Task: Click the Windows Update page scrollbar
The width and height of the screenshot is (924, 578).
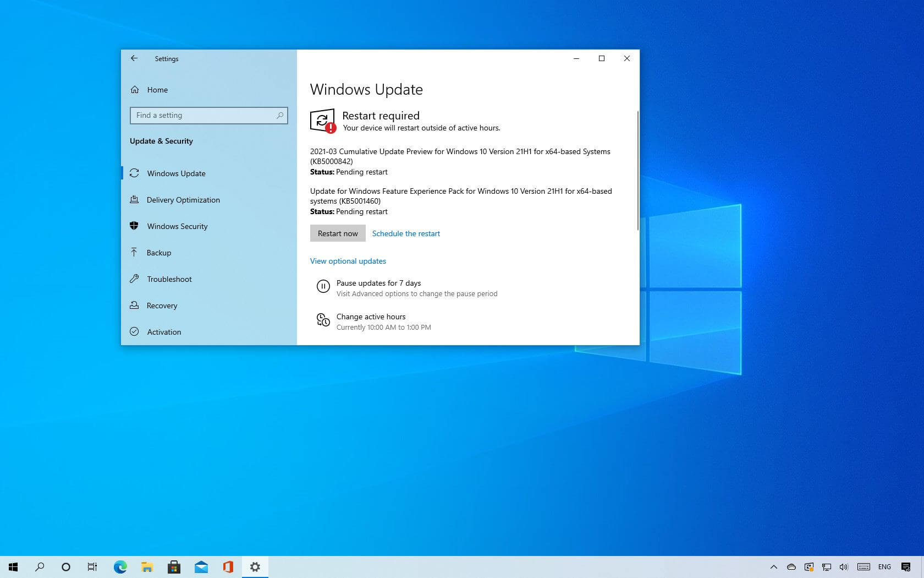Action: [x=638, y=171]
